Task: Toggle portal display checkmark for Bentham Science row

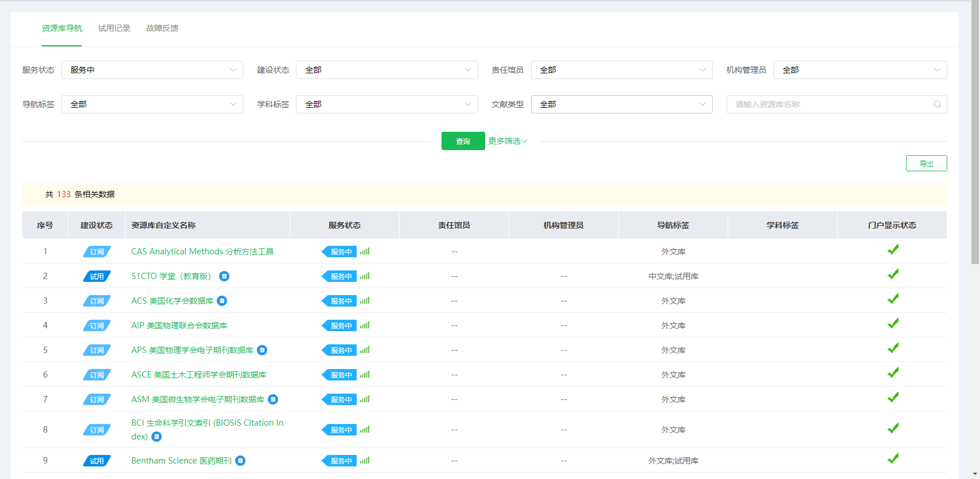Action: 892,459
